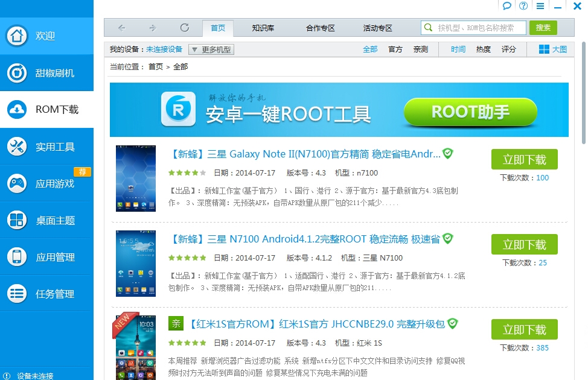Open the Galaxy Note II(N7100) ROM title link

[x=305, y=154]
